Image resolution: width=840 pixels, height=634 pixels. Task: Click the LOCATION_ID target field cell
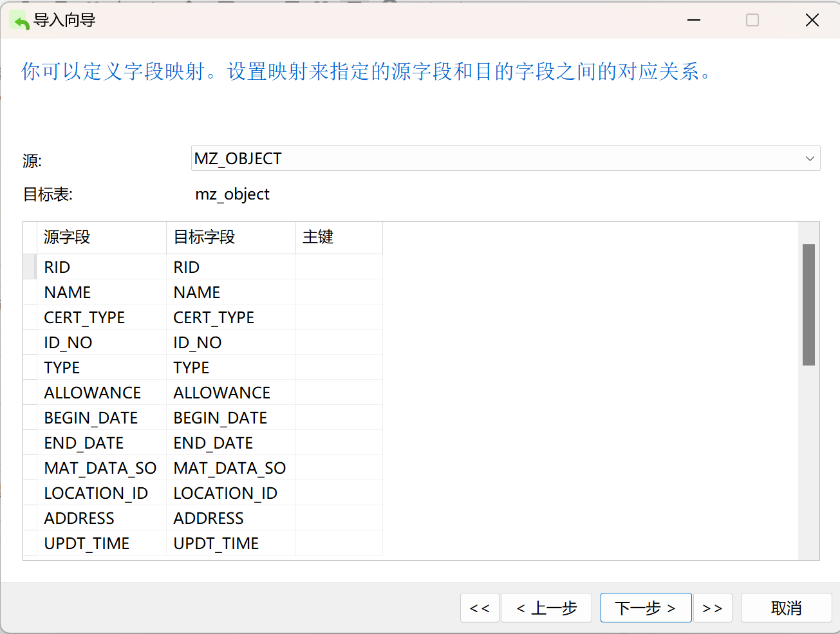click(231, 493)
